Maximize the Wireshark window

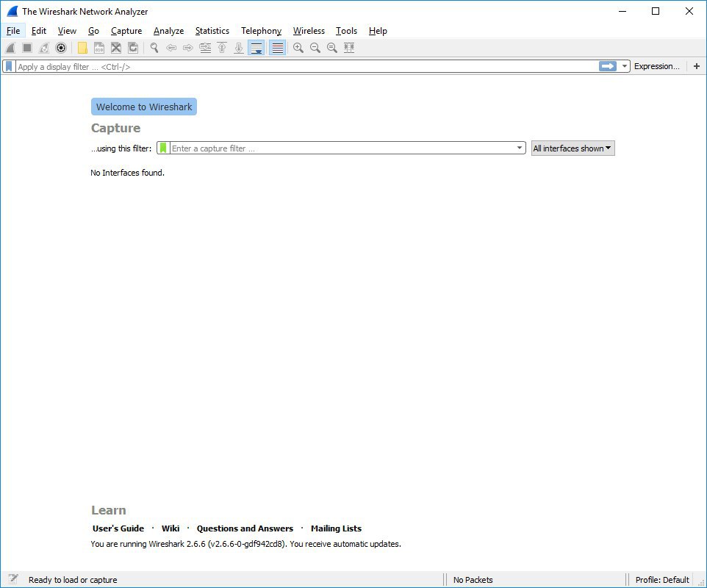click(x=656, y=11)
